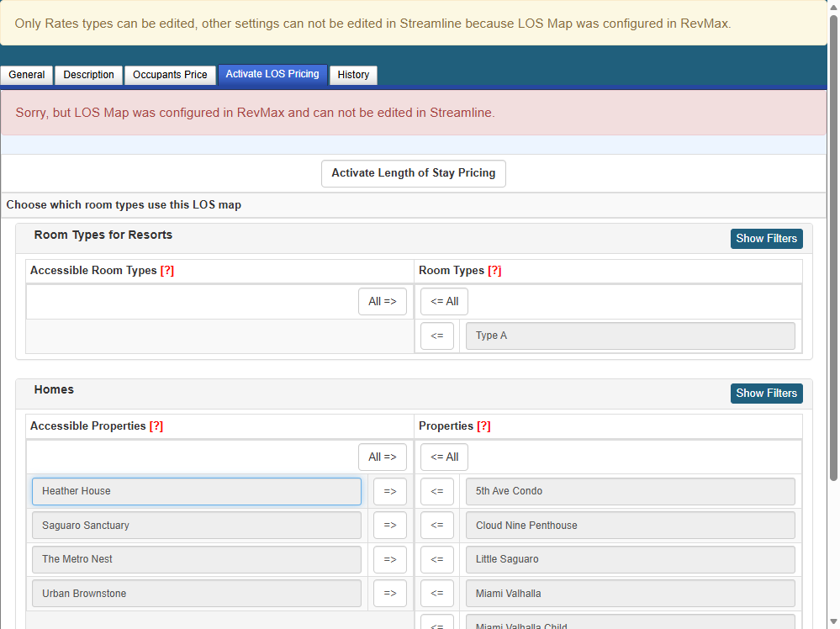Select the Heather House property

click(x=197, y=491)
